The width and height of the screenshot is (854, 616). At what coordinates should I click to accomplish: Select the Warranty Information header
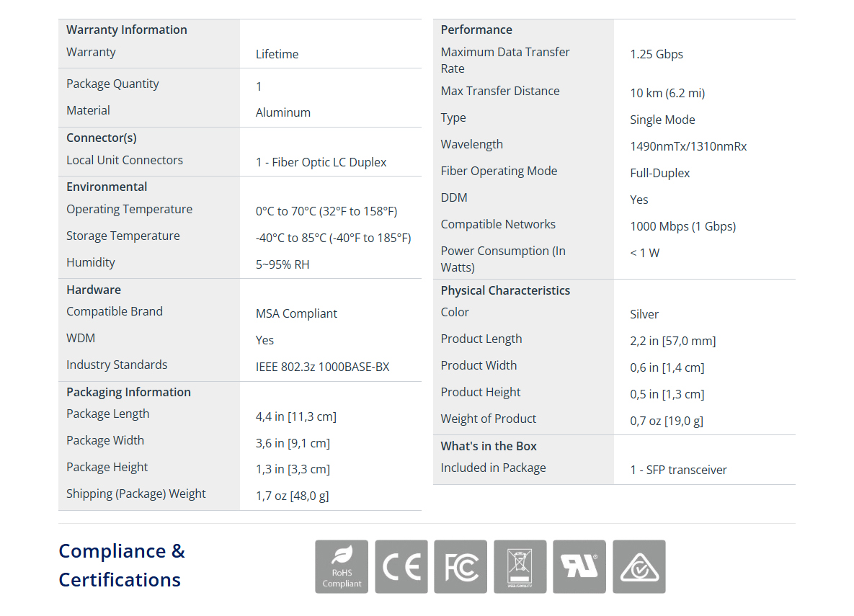point(126,30)
